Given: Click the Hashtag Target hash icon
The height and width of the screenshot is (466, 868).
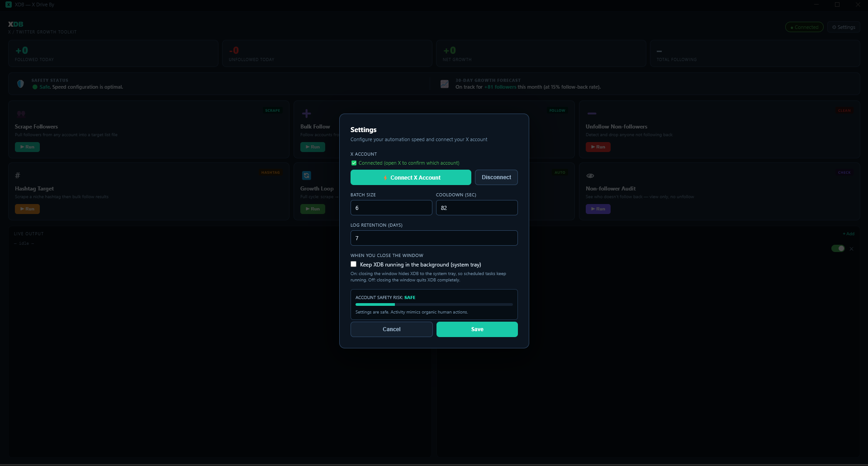Looking at the screenshot, I should click(18, 176).
